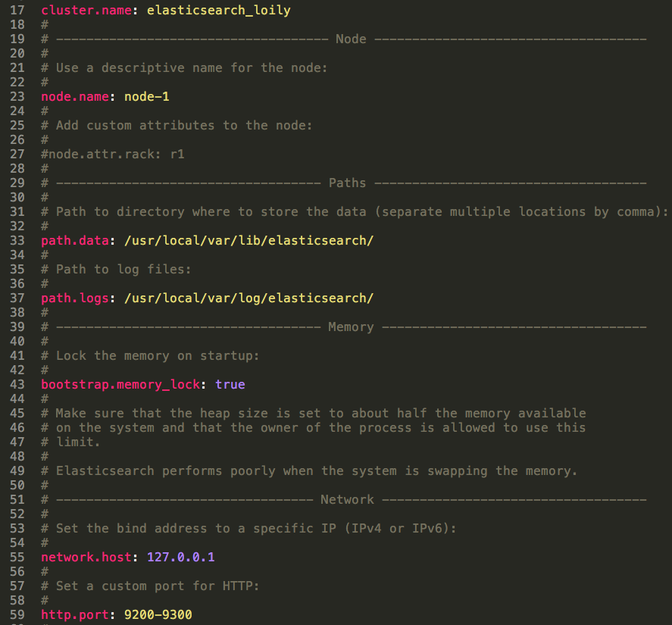Click the 'limit.' comment on line 47
The width and height of the screenshot is (672, 625).
click(x=70, y=442)
